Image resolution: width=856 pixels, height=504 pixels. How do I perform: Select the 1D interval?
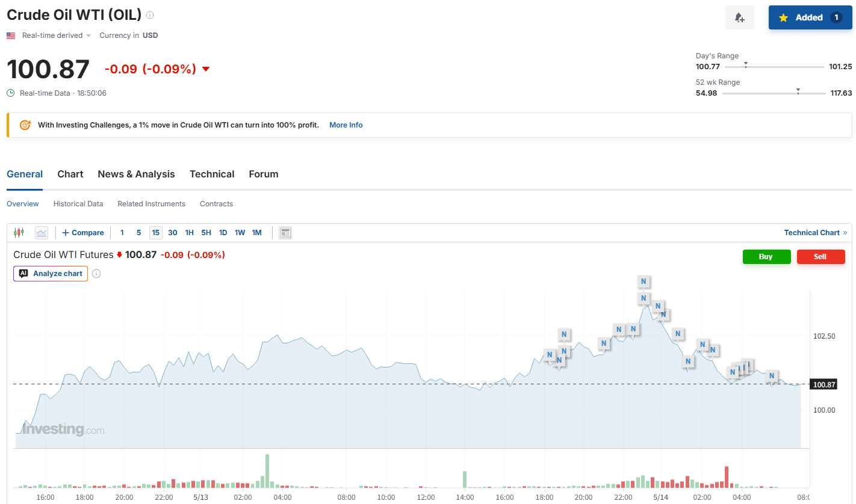point(223,233)
